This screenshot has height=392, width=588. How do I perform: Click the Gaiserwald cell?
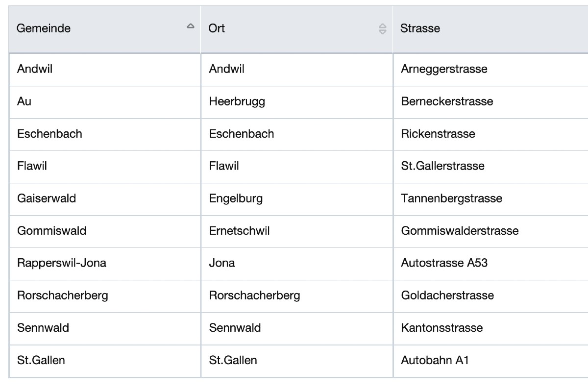[x=47, y=198]
